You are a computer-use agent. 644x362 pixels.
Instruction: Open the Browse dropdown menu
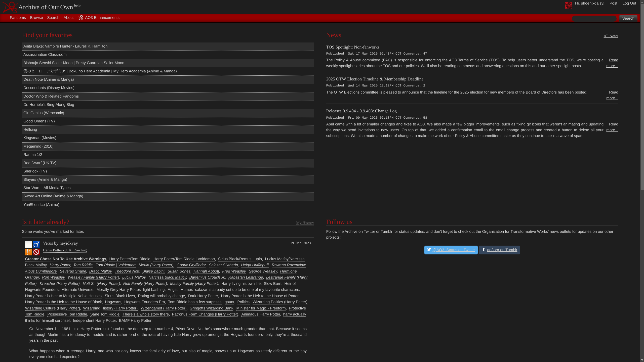point(36,18)
